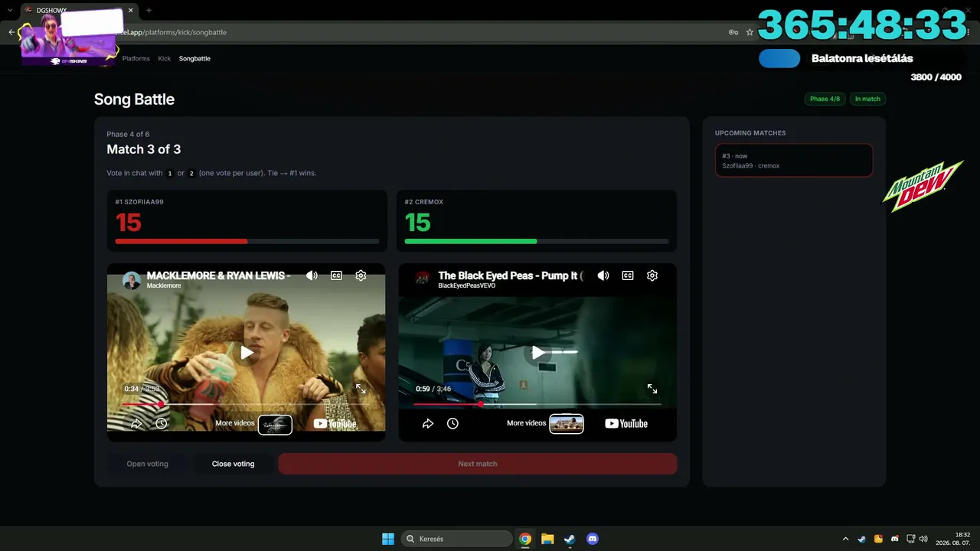Click the #2 CREMOX vote count 15

point(418,223)
